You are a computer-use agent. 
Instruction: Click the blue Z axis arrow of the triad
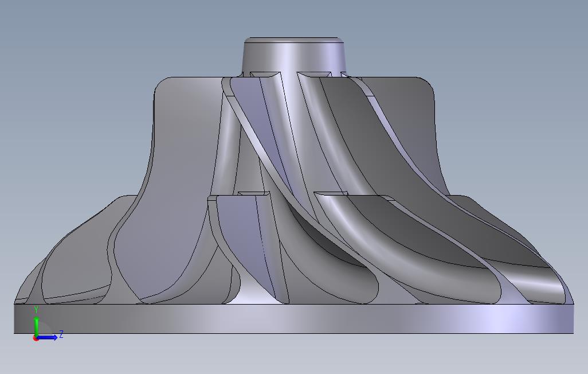47,338
